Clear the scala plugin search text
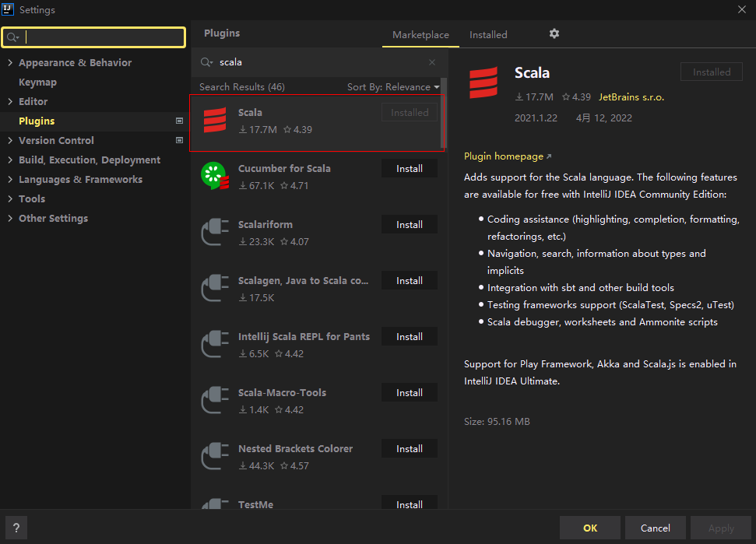Image resolution: width=756 pixels, height=544 pixels. [x=432, y=62]
